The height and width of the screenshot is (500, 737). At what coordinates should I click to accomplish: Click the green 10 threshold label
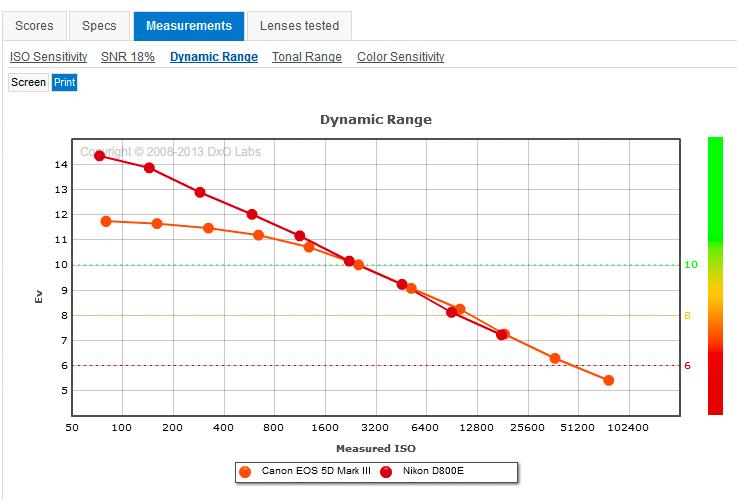click(690, 265)
